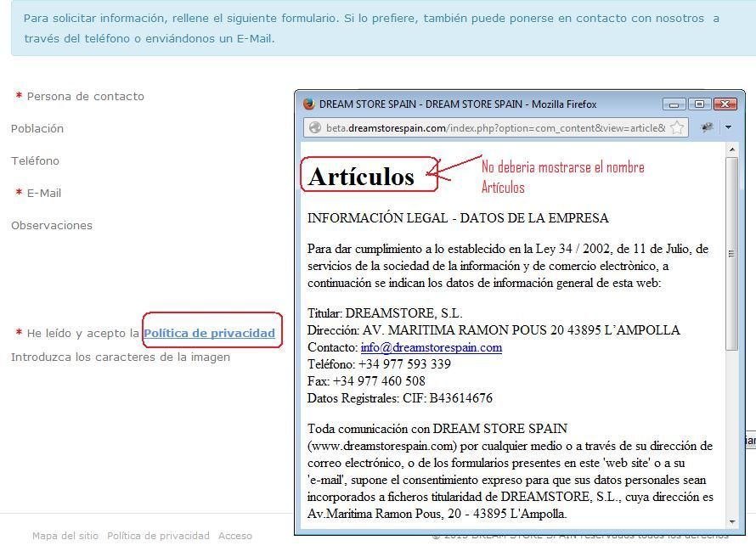Open the toolbar dropdown arrow in popup
This screenshot has height=557, width=756.
pos(728,127)
